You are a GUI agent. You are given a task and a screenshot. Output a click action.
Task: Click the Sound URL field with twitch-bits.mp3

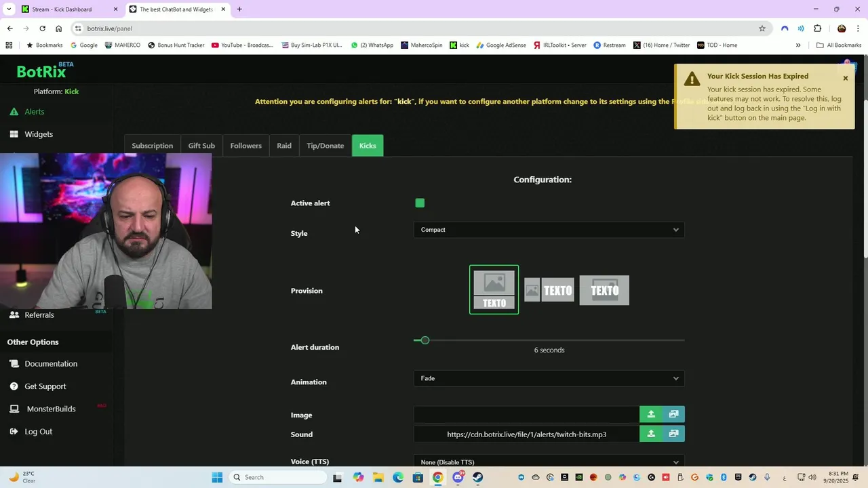click(526, 434)
